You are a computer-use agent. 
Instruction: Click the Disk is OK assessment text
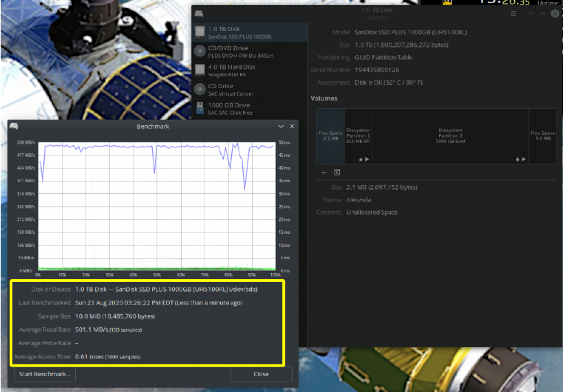point(388,83)
